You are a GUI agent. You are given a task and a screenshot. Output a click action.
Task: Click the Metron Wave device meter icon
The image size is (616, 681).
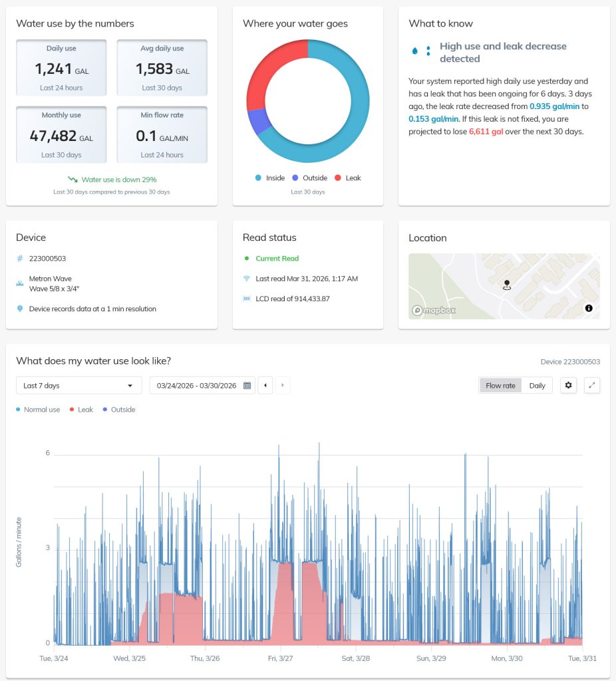click(x=20, y=283)
